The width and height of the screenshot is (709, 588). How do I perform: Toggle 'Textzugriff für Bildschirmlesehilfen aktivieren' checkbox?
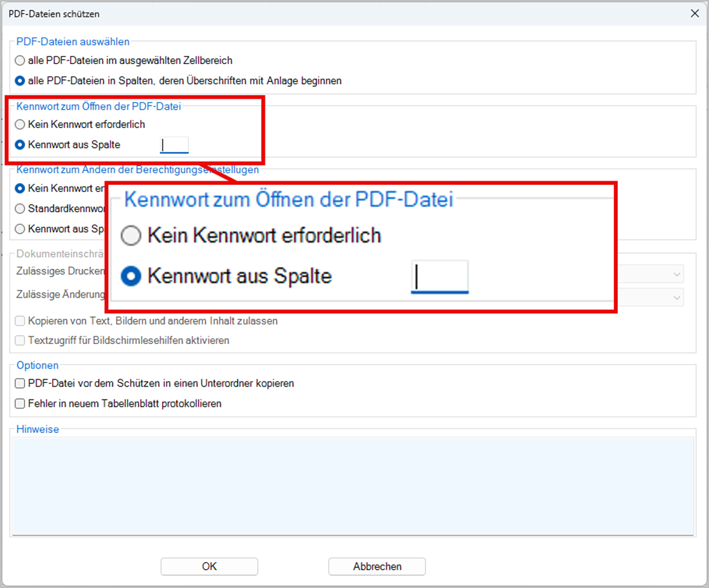click(20, 341)
